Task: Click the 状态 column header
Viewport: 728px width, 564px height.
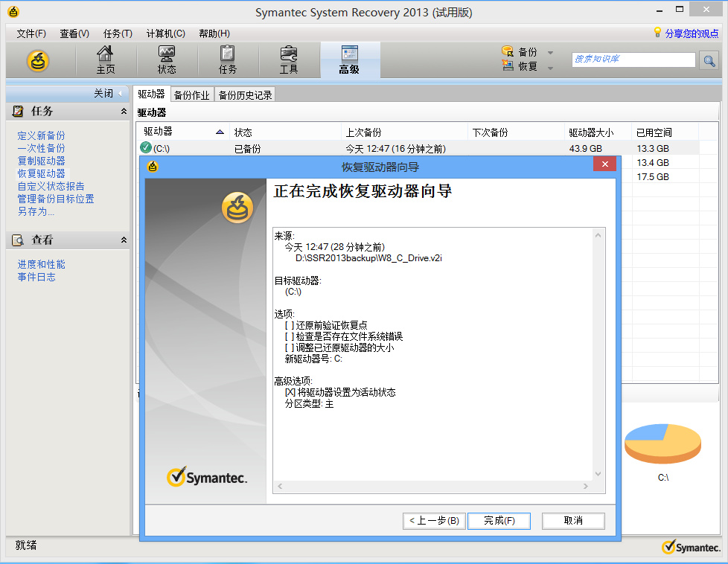Action: tap(286, 132)
